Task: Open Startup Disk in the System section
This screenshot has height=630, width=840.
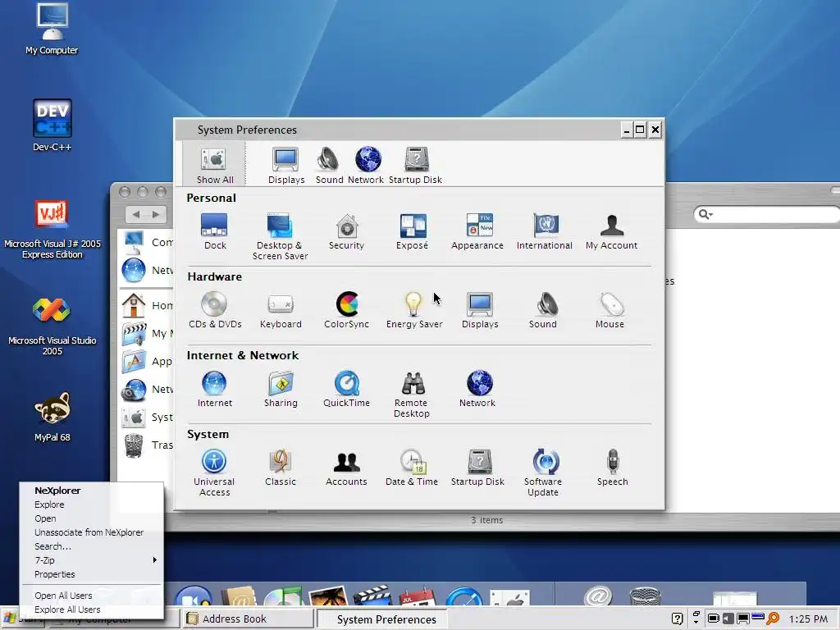Action: (477, 467)
